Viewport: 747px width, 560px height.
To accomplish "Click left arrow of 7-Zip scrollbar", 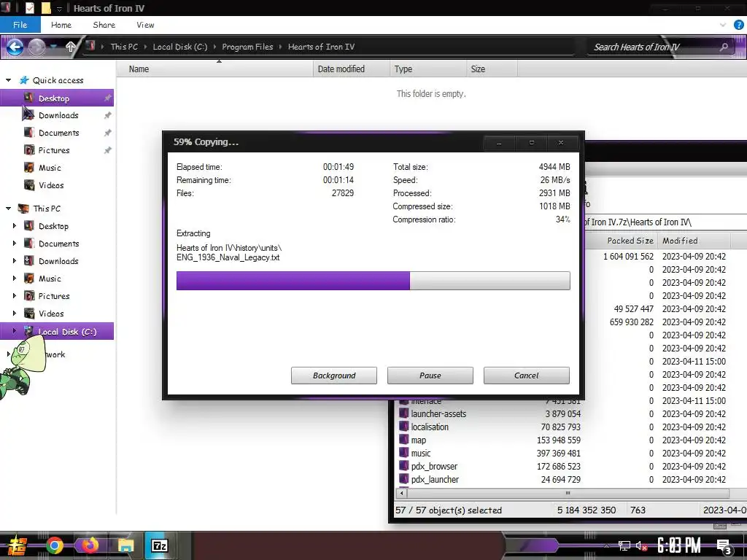I will coord(401,493).
